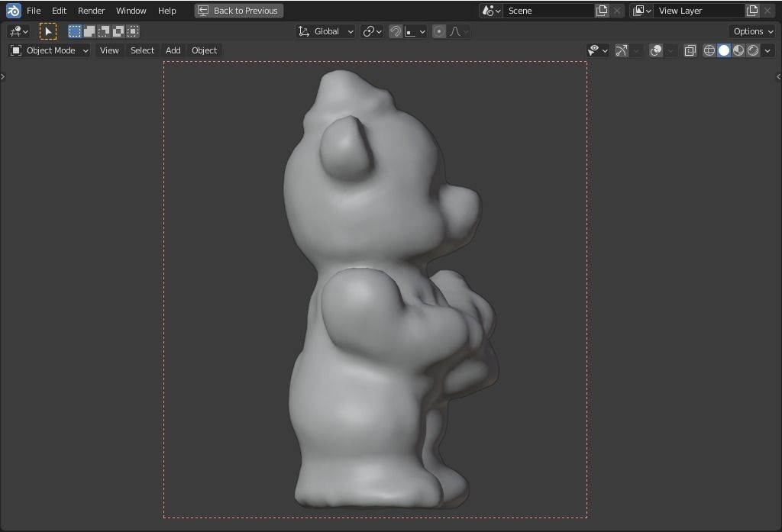Click the View Layer name field

[x=700, y=11]
